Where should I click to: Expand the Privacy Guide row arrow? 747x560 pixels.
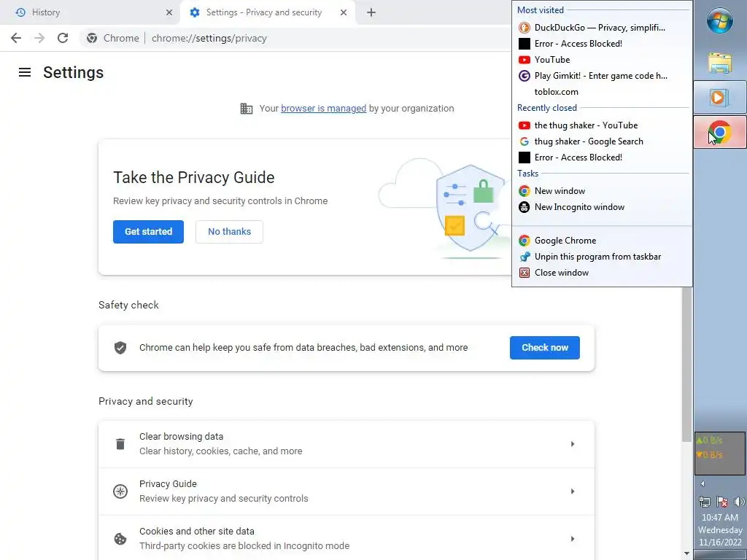tap(572, 491)
